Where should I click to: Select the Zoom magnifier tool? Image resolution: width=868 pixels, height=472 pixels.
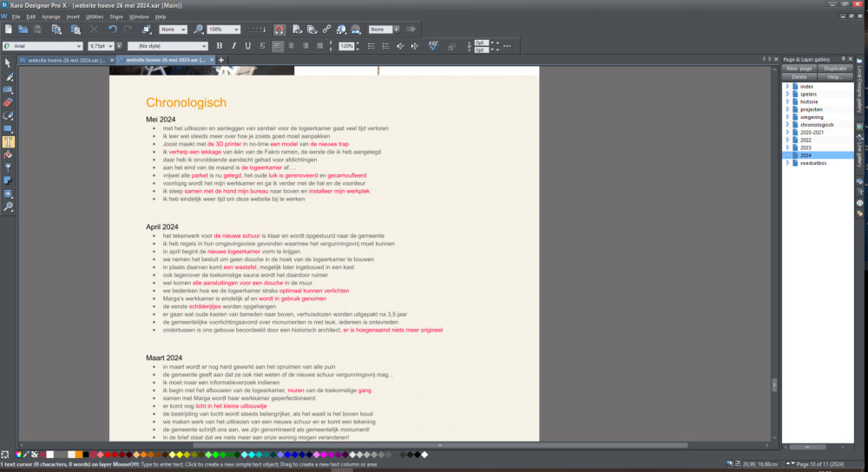(x=8, y=206)
